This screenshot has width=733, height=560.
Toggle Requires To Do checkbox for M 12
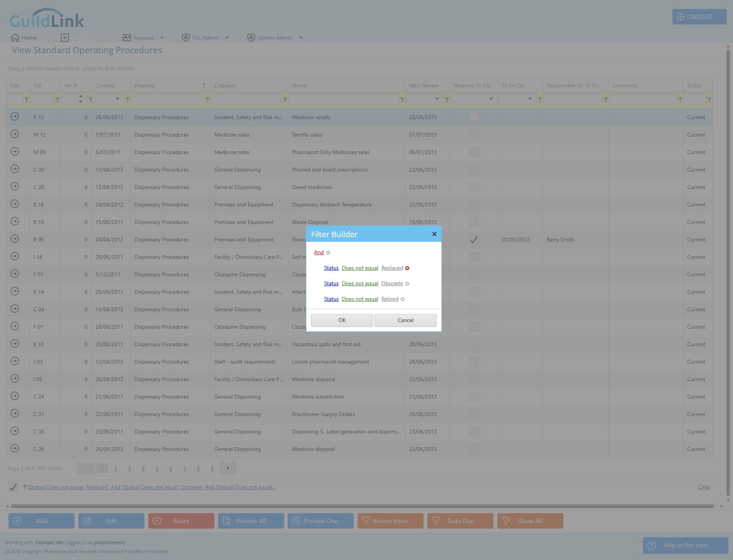[x=474, y=135]
